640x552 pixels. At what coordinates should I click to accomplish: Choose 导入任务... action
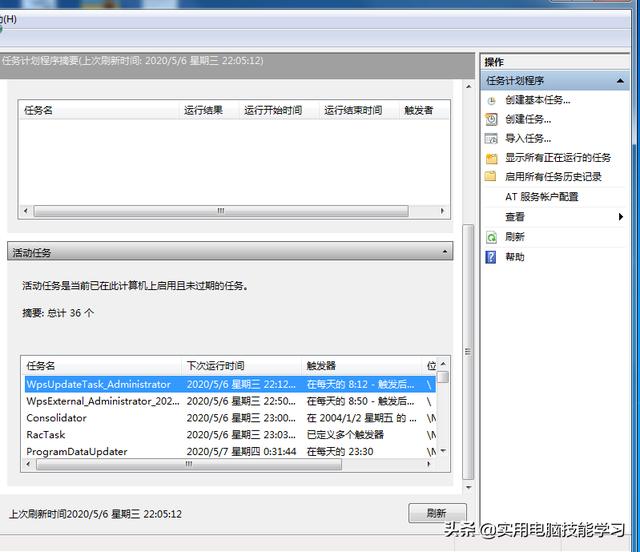(528, 138)
